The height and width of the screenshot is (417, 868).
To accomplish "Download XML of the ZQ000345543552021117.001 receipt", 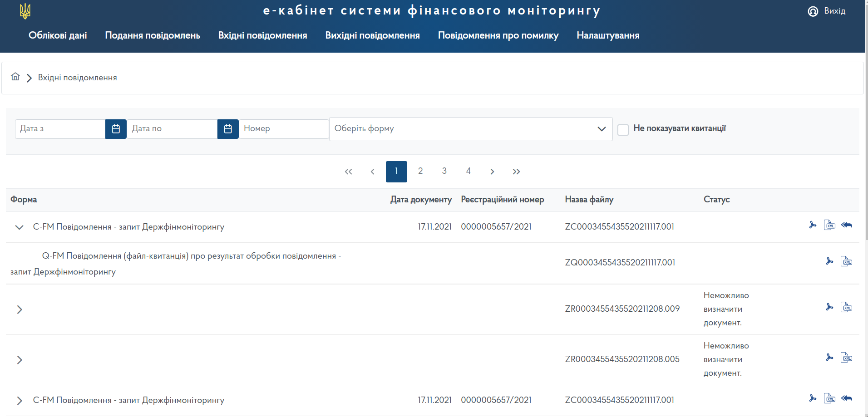I will (846, 261).
